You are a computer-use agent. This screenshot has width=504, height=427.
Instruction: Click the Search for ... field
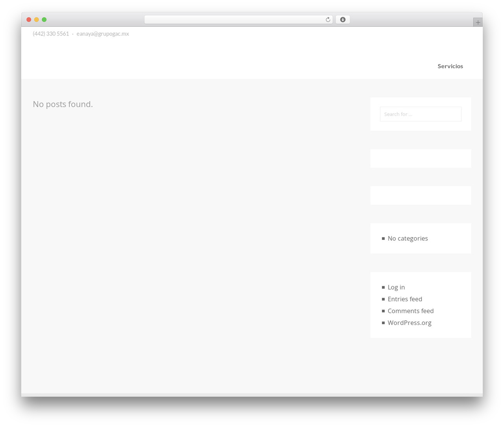pyautogui.click(x=421, y=114)
